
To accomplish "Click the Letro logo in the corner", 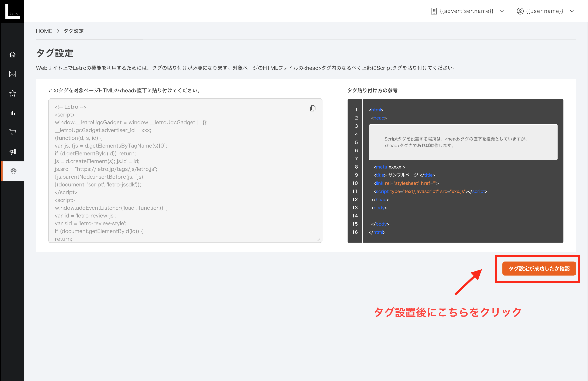I will point(12,11).
